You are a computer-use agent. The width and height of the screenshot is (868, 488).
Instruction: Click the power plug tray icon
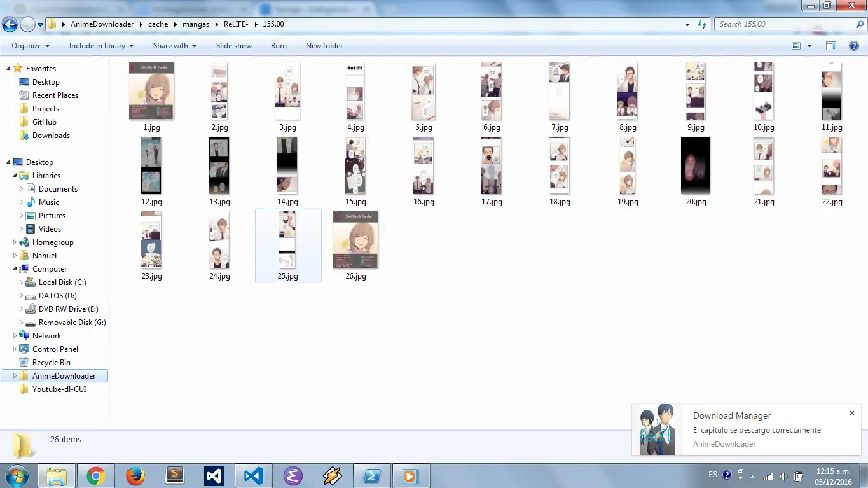(799, 477)
